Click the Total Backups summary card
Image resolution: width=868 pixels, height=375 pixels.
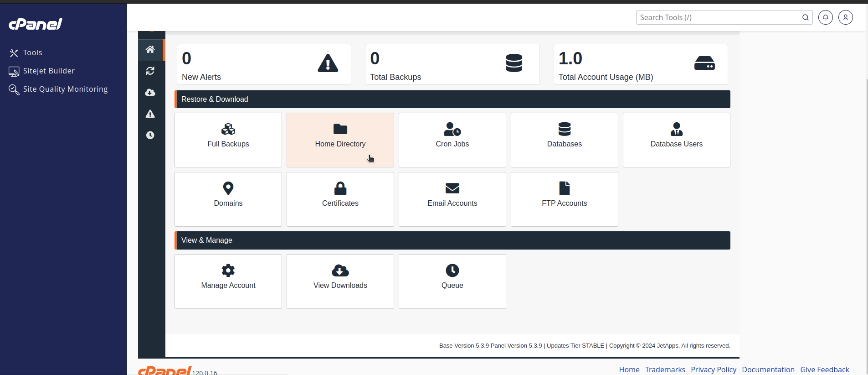point(452,64)
